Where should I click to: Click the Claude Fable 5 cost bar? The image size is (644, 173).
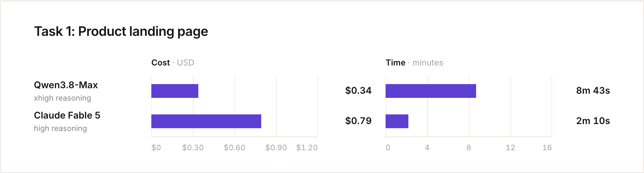[206, 121]
